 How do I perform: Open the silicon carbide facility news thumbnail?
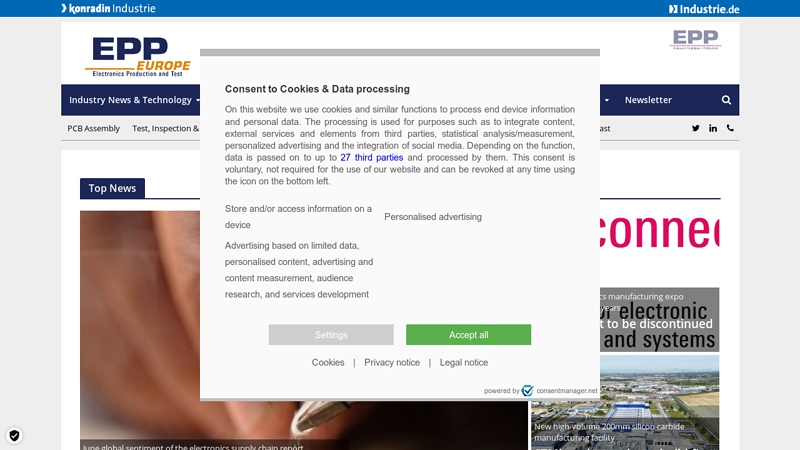point(625,403)
